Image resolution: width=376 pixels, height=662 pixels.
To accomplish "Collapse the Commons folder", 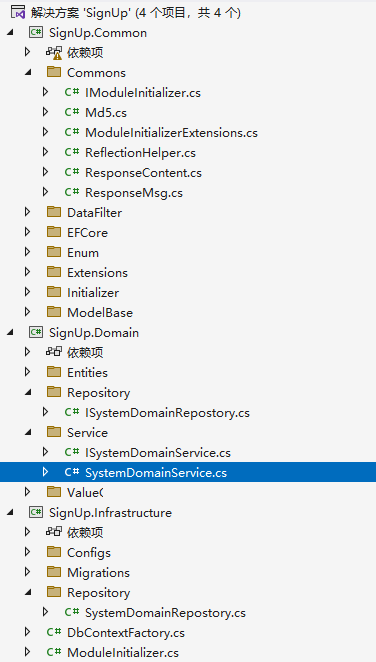I will click(x=28, y=73).
